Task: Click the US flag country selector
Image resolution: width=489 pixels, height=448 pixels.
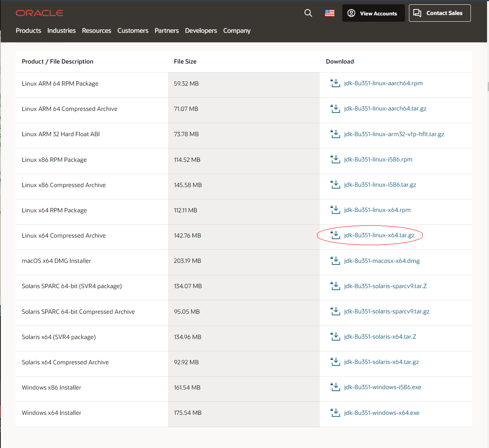Action: [x=330, y=13]
